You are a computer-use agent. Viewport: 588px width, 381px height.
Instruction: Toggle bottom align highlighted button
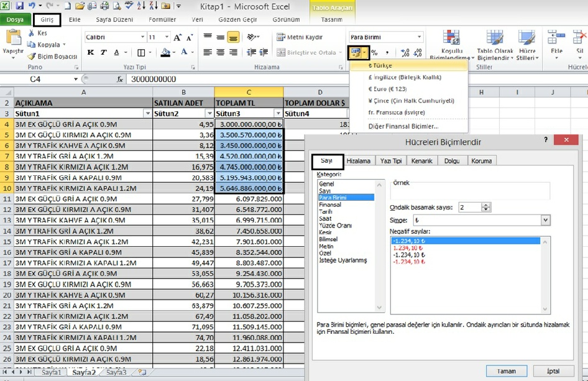click(x=233, y=37)
